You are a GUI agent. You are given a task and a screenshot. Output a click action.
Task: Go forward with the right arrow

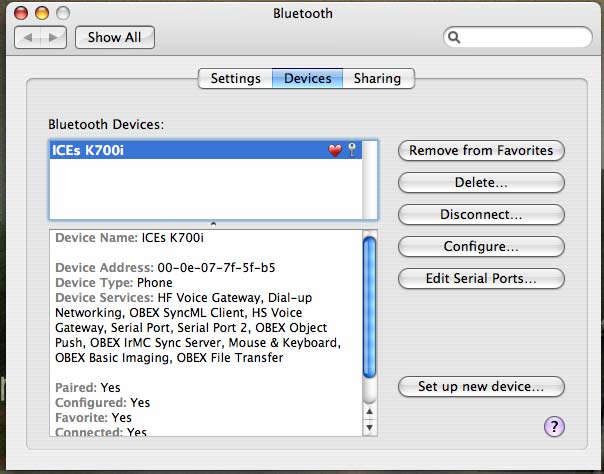point(54,37)
